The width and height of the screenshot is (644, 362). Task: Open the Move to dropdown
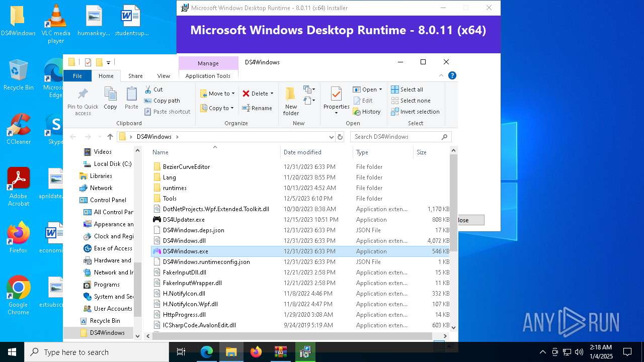tap(217, 94)
